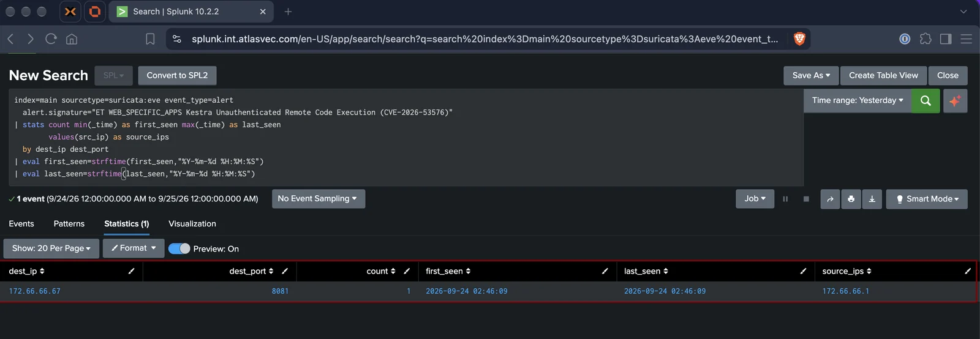Open the browser extensions puzzle icon
The image size is (980, 339).
click(x=925, y=39)
